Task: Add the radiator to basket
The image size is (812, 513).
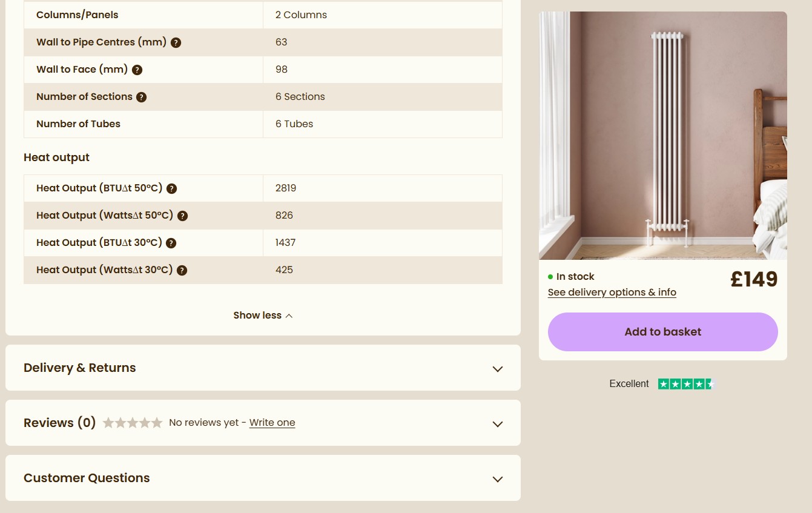Action: pos(663,332)
